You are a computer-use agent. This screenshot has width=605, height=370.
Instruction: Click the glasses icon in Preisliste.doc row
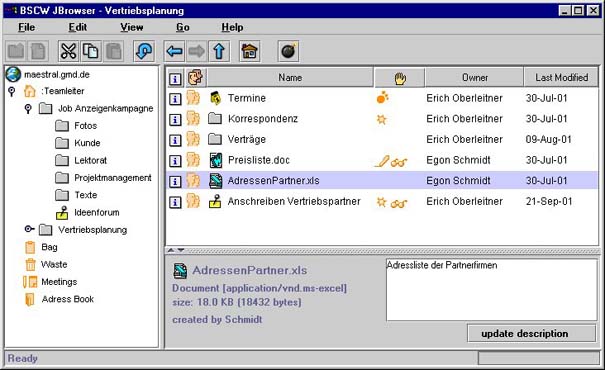coord(399,162)
